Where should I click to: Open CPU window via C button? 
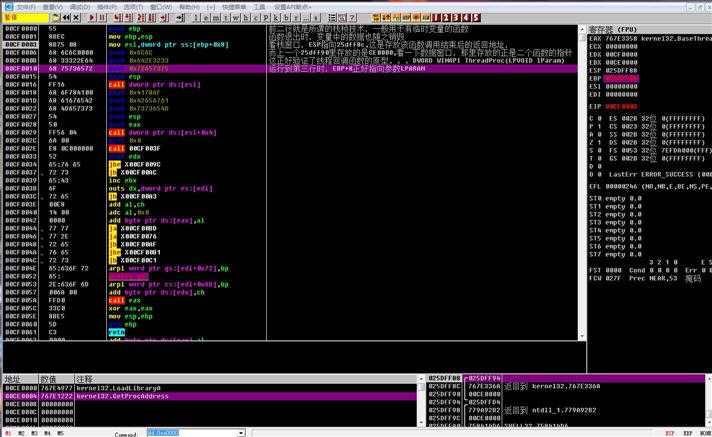256,18
